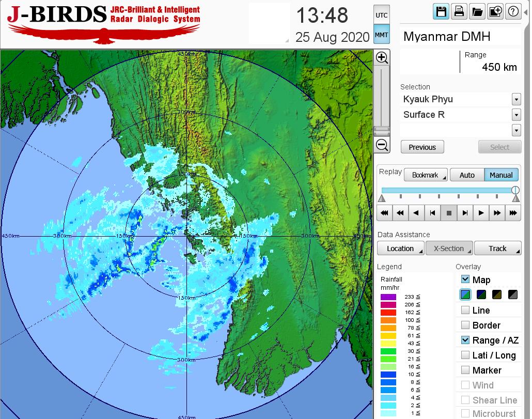Uncheck the Range / AZ overlay
532x419 pixels.
tap(465, 340)
